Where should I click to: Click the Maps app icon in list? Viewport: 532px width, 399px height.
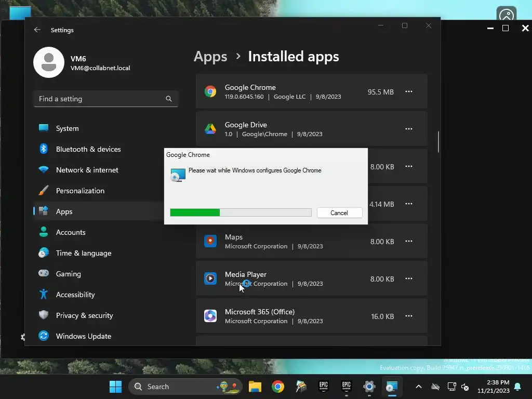click(210, 241)
